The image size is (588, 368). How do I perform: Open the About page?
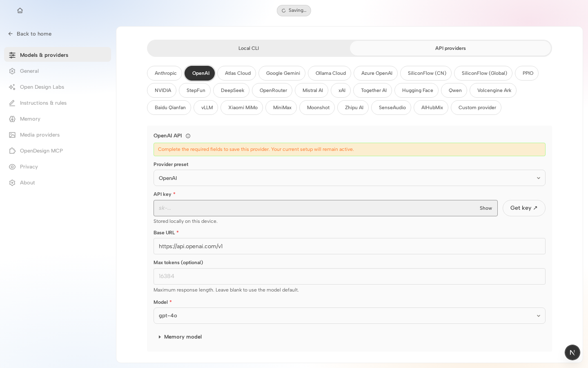pyautogui.click(x=58, y=183)
